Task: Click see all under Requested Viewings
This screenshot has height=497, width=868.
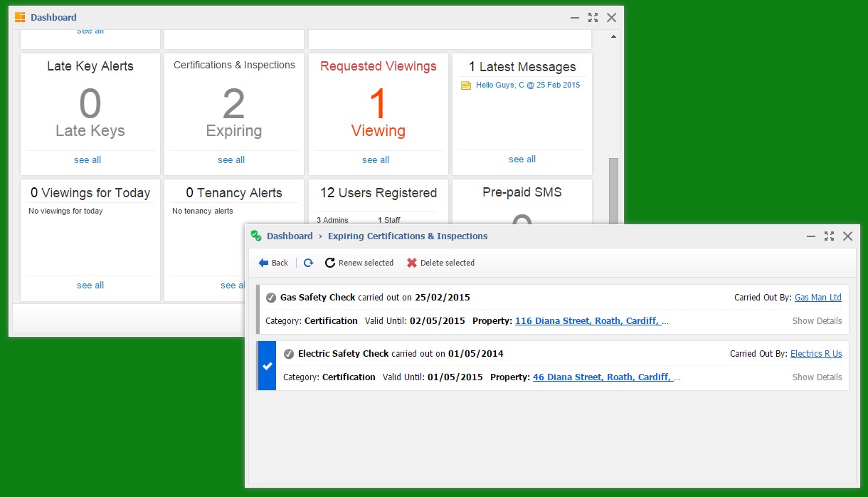Action: [376, 160]
